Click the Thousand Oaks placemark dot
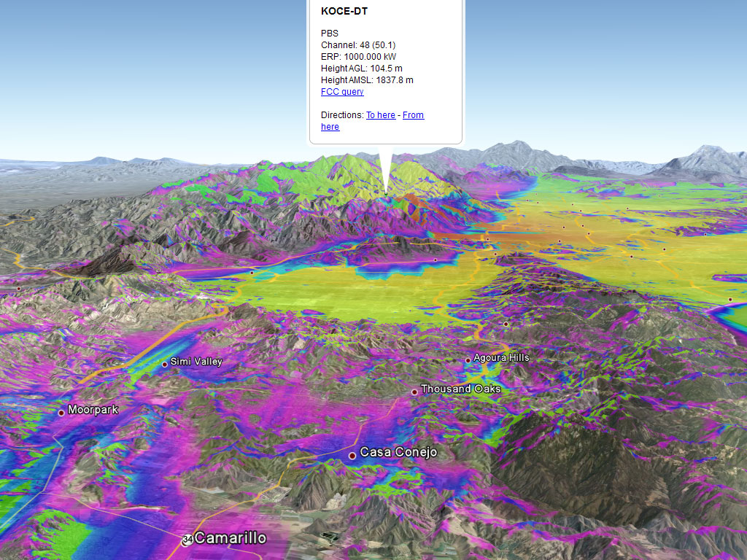 click(x=414, y=392)
